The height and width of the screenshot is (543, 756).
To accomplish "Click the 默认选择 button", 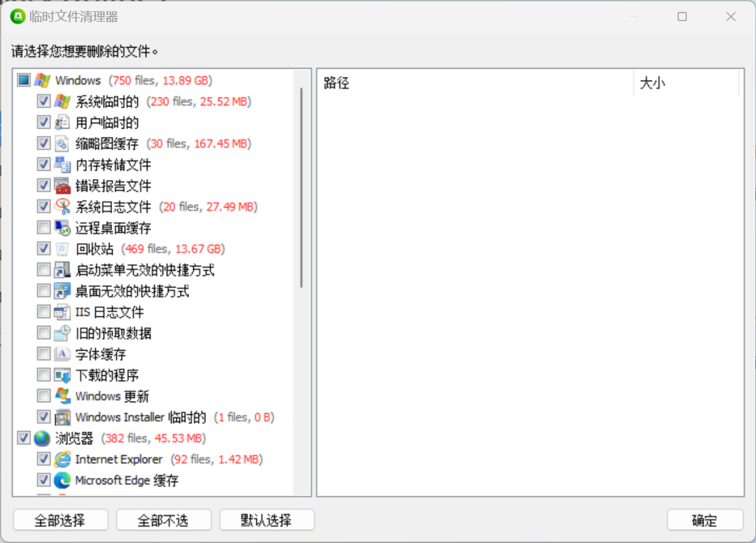I will coord(267,521).
